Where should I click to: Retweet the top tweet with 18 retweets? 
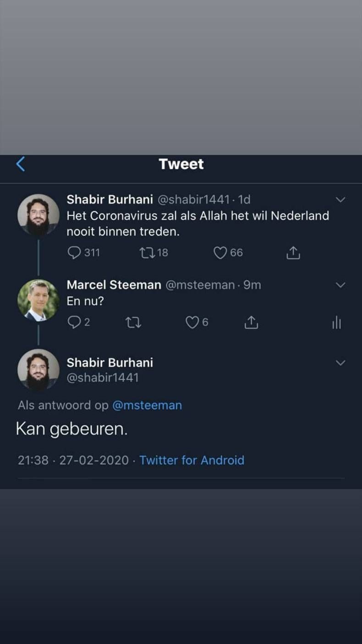[x=148, y=252]
